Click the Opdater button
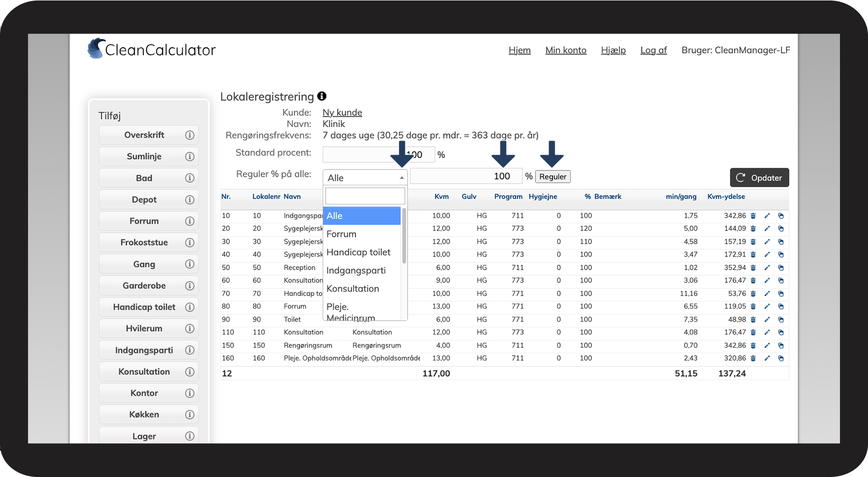The height and width of the screenshot is (477, 868). [x=759, y=178]
